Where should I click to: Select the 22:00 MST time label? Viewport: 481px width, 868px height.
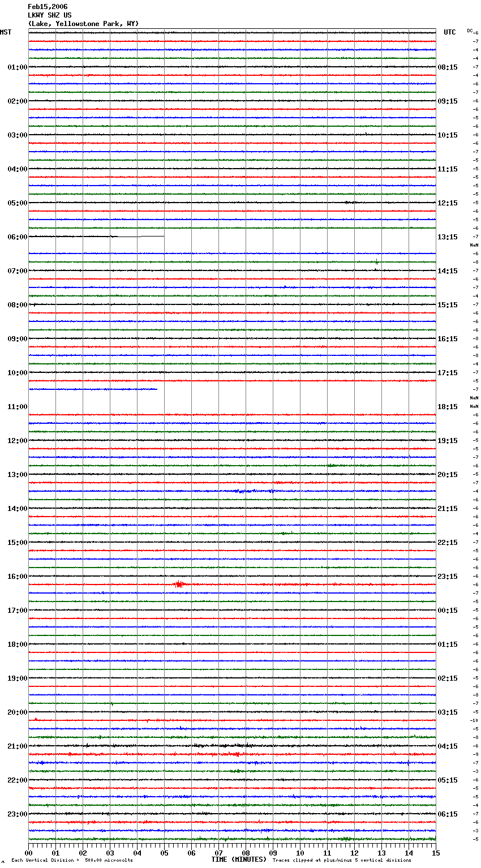click(x=18, y=780)
